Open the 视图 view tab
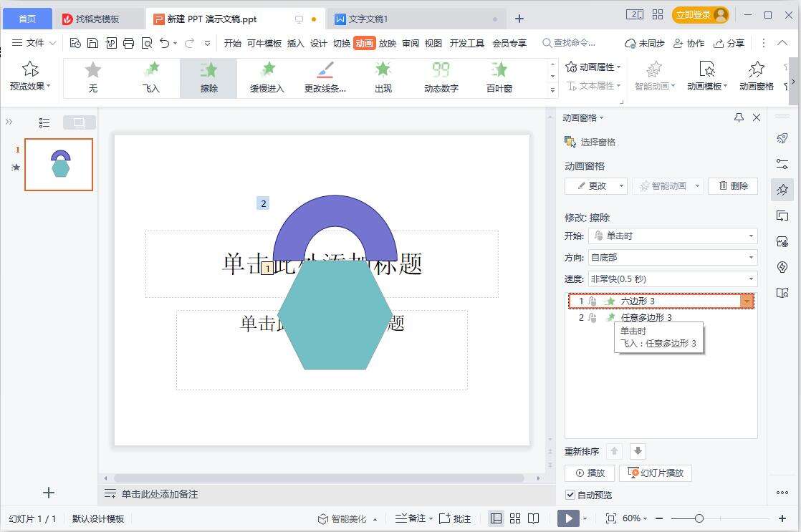 tap(433, 44)
